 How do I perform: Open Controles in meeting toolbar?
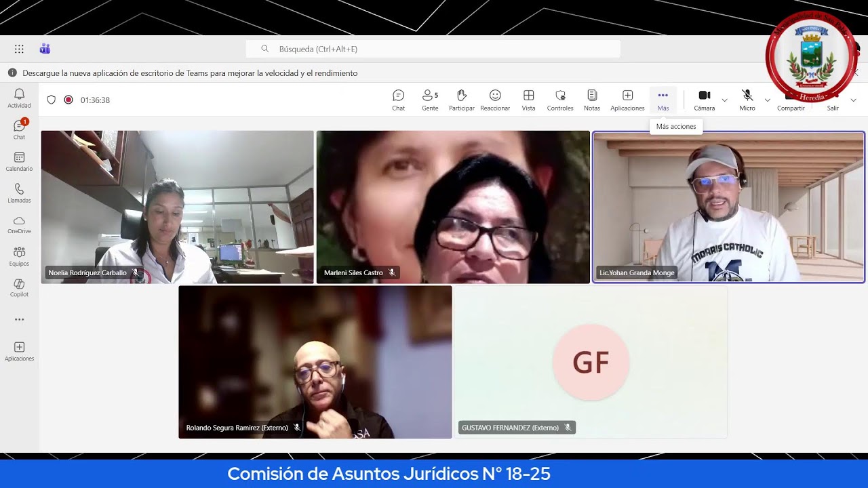560,100
